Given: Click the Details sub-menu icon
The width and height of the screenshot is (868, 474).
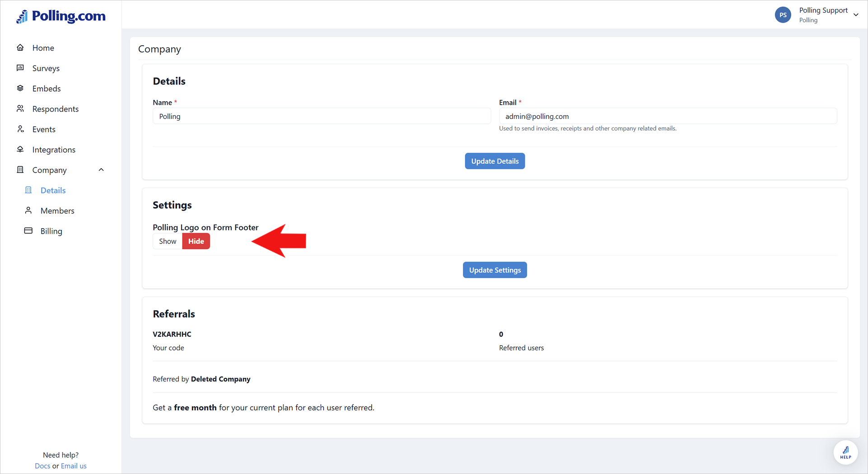Looking at the screenshot, I should coord(28,190).
